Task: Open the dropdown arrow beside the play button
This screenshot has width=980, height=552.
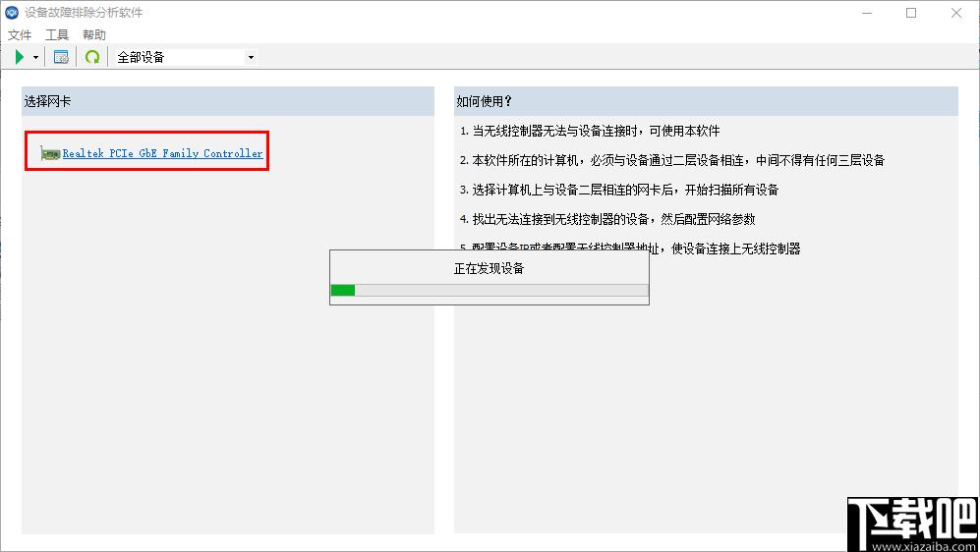Action: (x=35, y=57)
